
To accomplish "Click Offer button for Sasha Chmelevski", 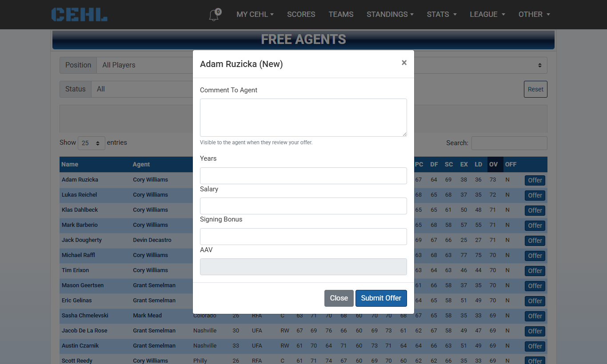I will tap(535, 316).
